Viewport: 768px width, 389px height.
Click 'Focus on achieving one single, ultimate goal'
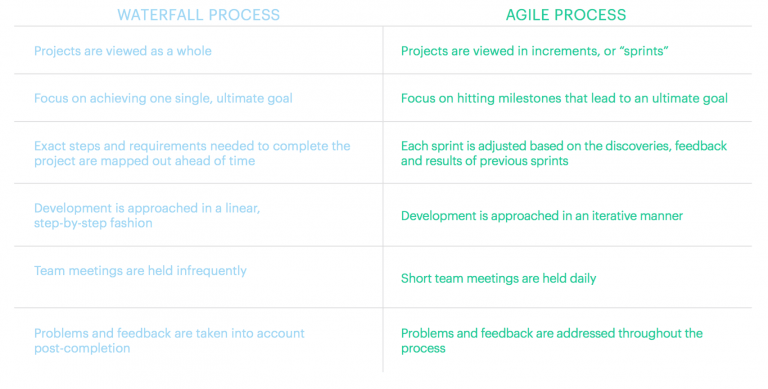[163, 98]
